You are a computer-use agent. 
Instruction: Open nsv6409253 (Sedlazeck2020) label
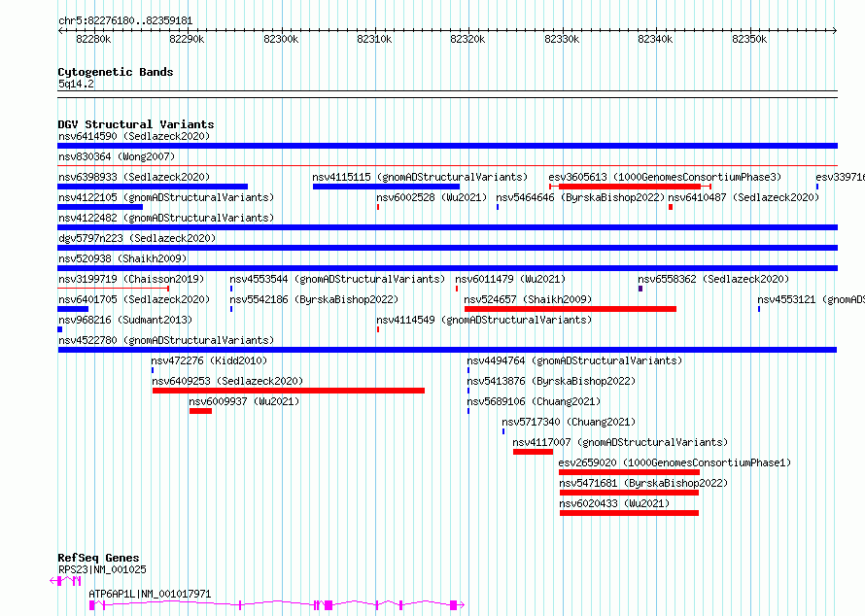[x=227, y=381]
